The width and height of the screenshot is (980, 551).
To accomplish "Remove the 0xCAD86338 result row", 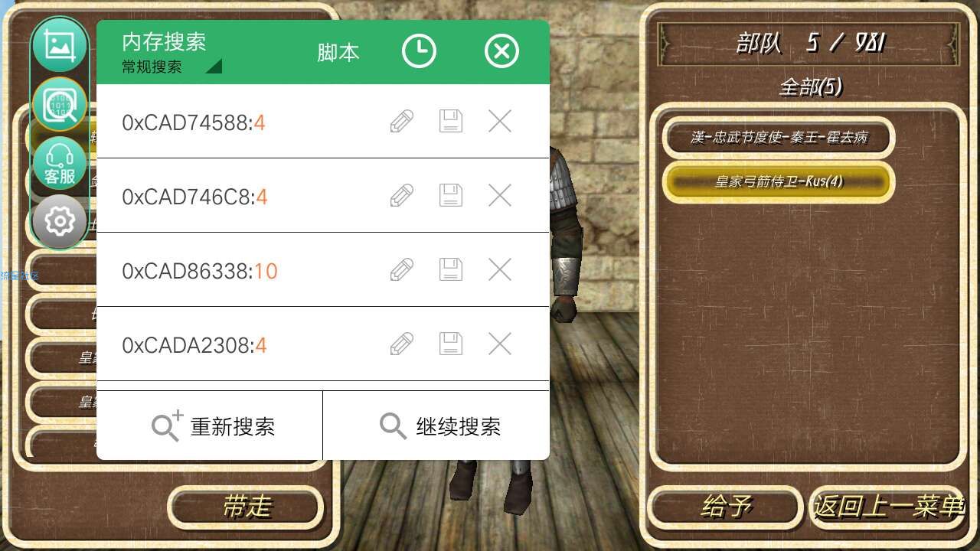I will (x=500, y=269).
